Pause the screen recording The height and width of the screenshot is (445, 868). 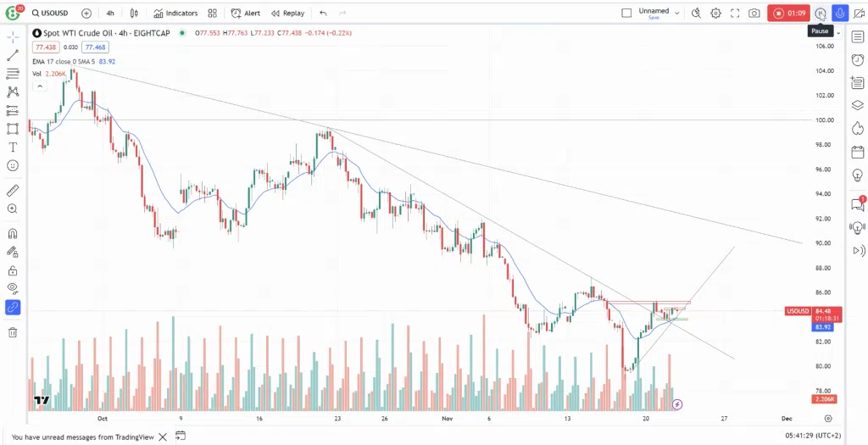tap(821, 14)
